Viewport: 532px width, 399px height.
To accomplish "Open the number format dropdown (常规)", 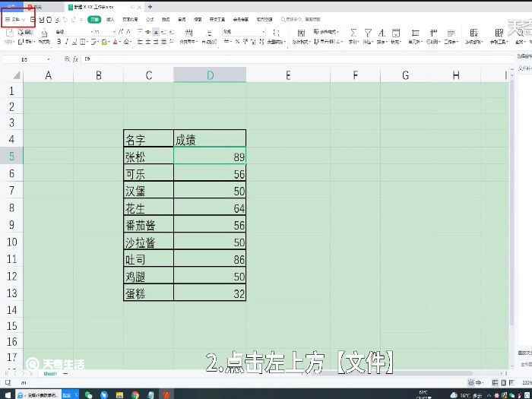I will [244, 32].
